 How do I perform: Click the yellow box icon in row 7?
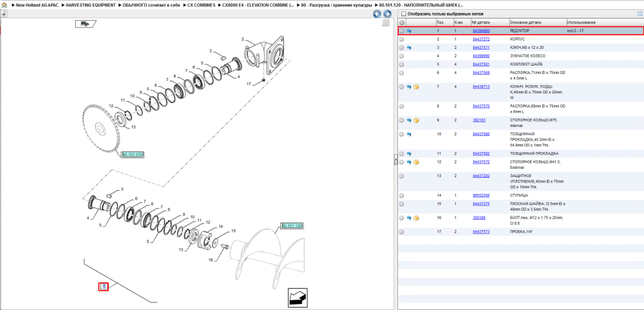click(x=417, y=87)
